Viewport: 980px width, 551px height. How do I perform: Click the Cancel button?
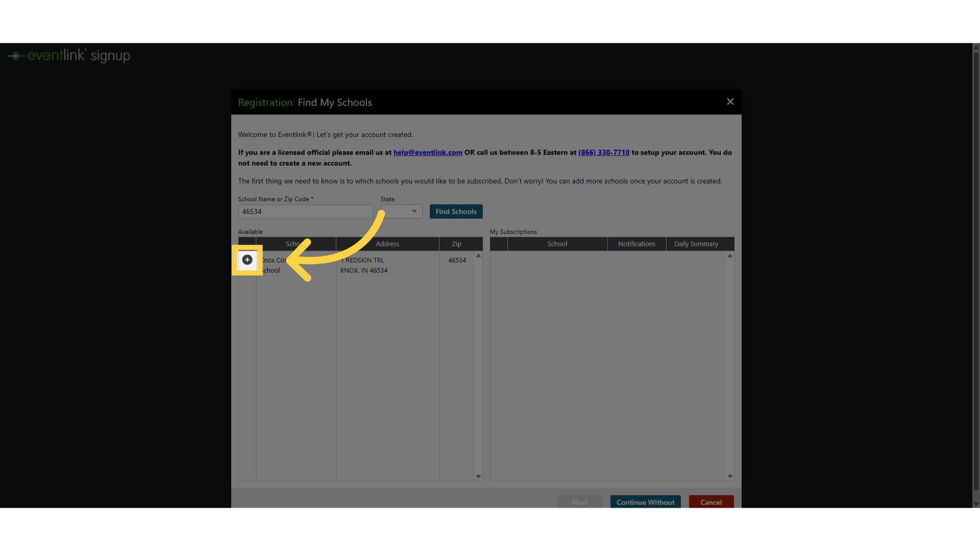[x=711, y=502]
